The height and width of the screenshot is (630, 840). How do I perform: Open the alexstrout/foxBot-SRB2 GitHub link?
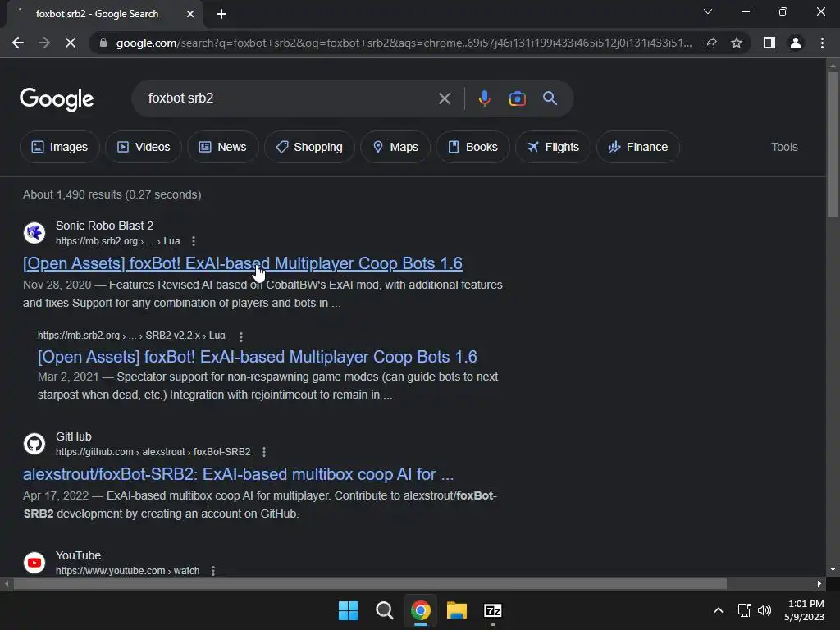pos(239,474)
